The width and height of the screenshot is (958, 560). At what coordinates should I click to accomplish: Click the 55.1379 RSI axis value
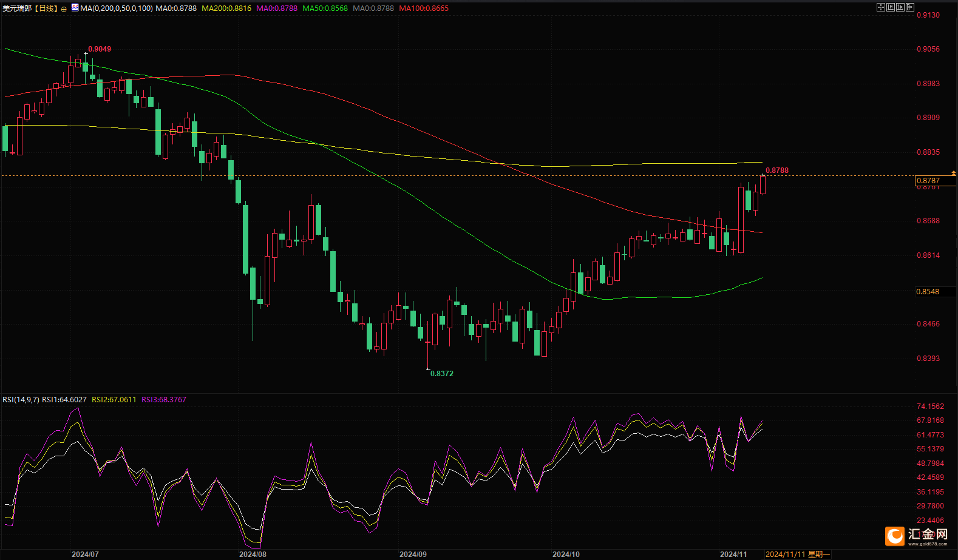click(930, 449)
